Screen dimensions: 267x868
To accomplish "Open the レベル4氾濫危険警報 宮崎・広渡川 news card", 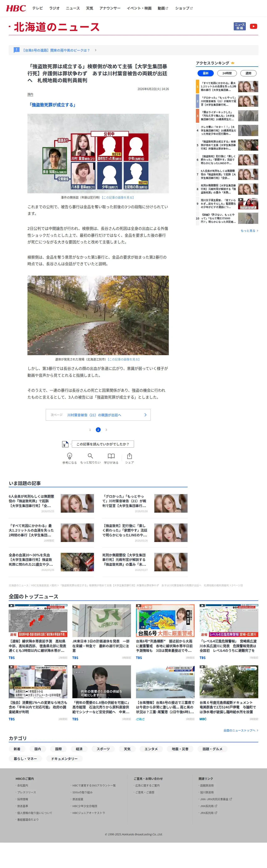I will (x=229, y=632).
